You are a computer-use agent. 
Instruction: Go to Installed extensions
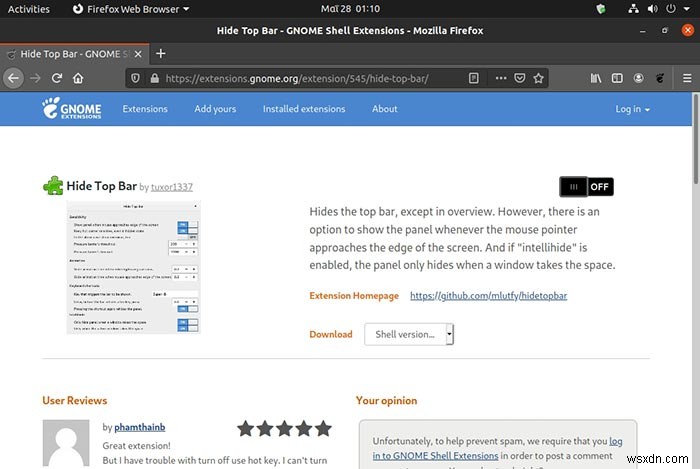click(304, 109)
